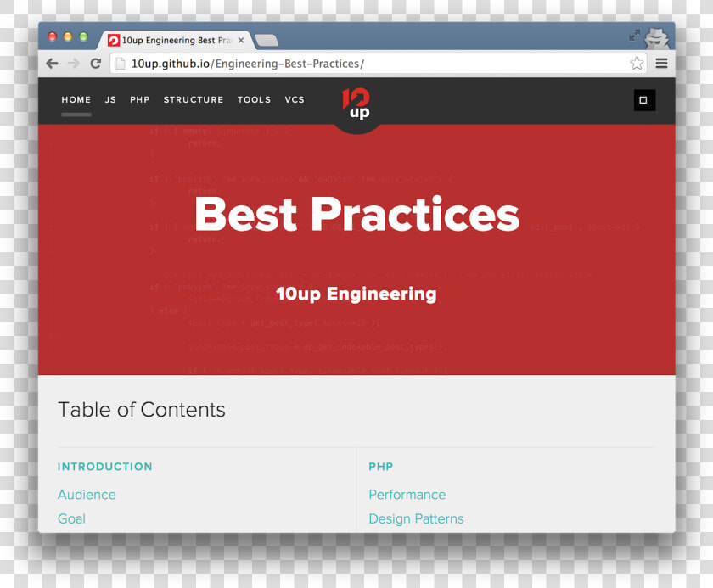Screen dimensions: 713x588
Task: Open the HOME nav item
Action: [76, 99]
